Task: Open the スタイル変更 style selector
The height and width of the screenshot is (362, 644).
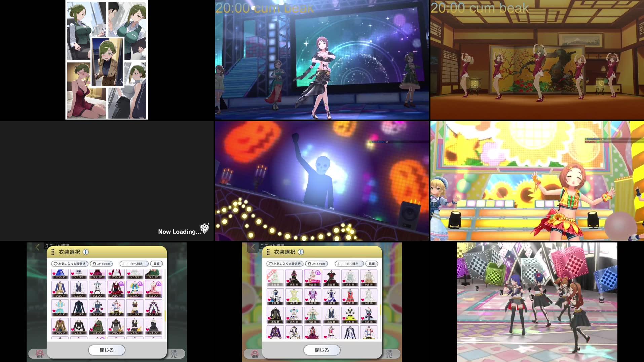Action: [x=101, y=264]
